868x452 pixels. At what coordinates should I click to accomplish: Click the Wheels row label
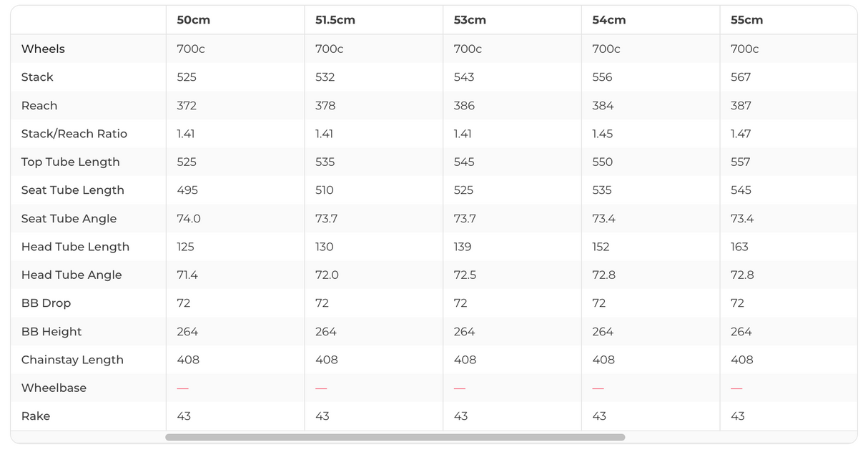click(43, 49)
